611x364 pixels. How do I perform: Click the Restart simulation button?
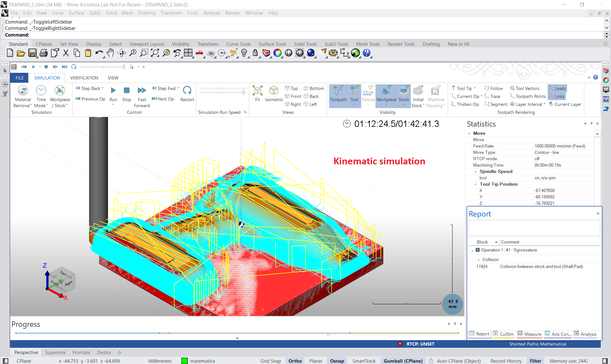point(187,93)
